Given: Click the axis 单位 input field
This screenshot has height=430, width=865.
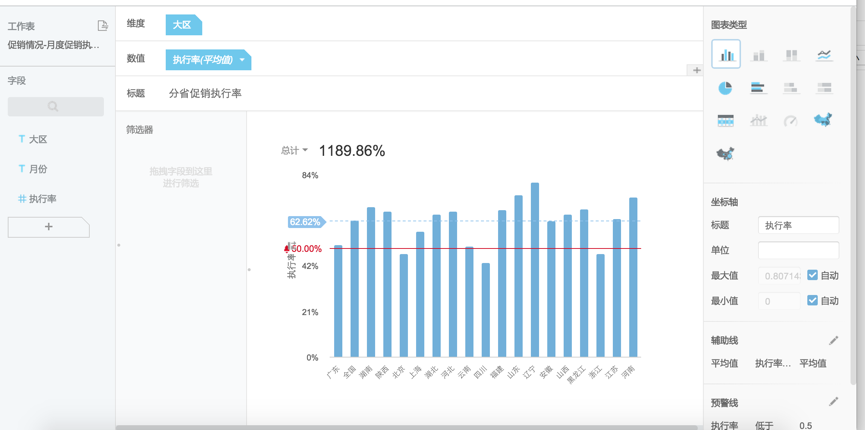Looking at the screenshot, I should click(797, 250).
